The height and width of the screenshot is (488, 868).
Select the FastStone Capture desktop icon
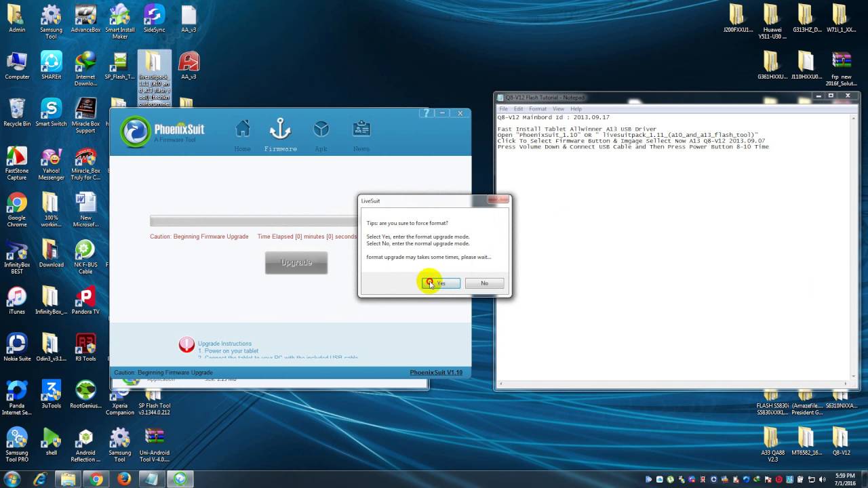[17, 163]
